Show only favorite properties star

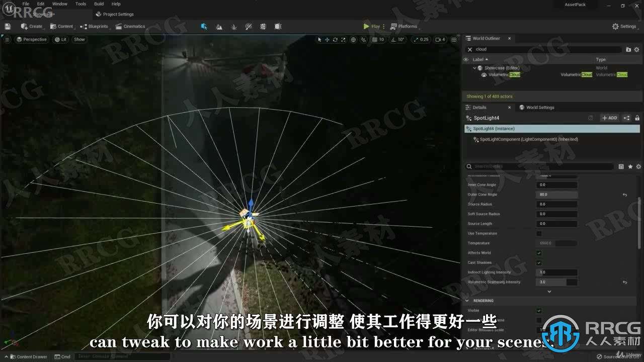pyautogui.click(x=630, y=166)
